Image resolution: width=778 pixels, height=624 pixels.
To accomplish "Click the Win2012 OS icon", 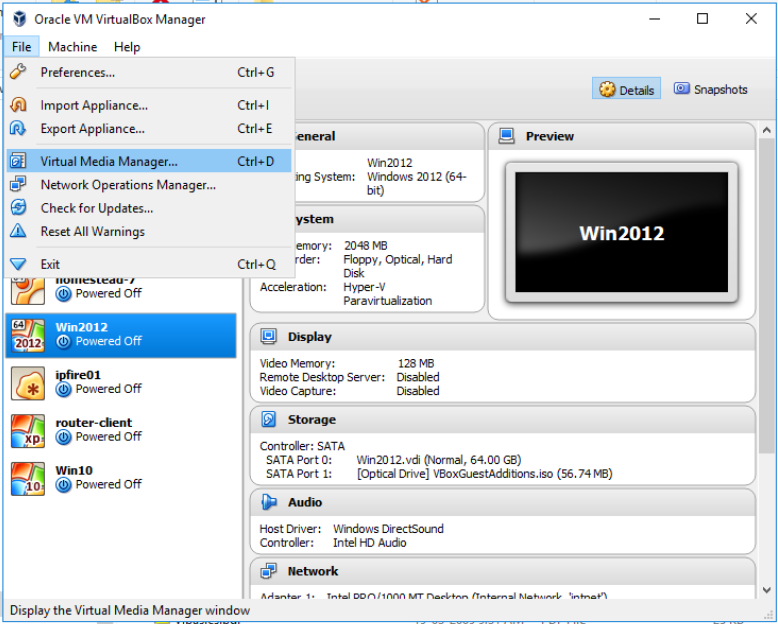I will coord(28,335).
